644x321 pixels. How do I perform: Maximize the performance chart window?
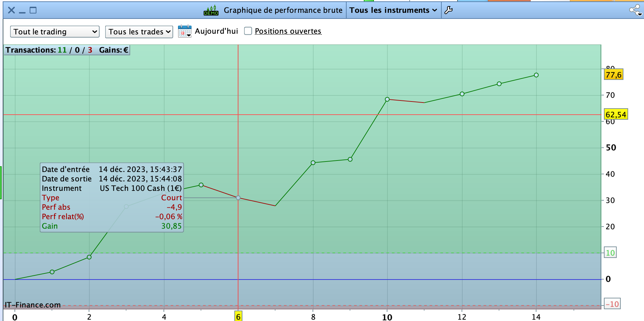pos(33,10)
